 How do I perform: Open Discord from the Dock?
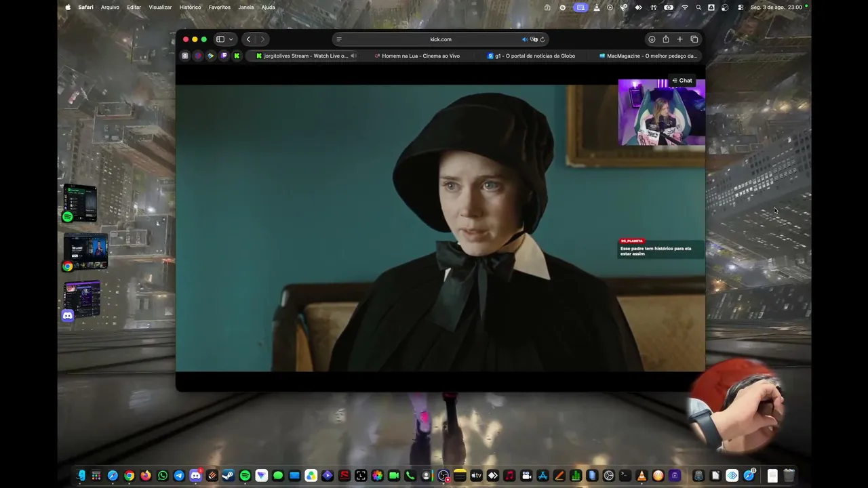click(195, 476)
